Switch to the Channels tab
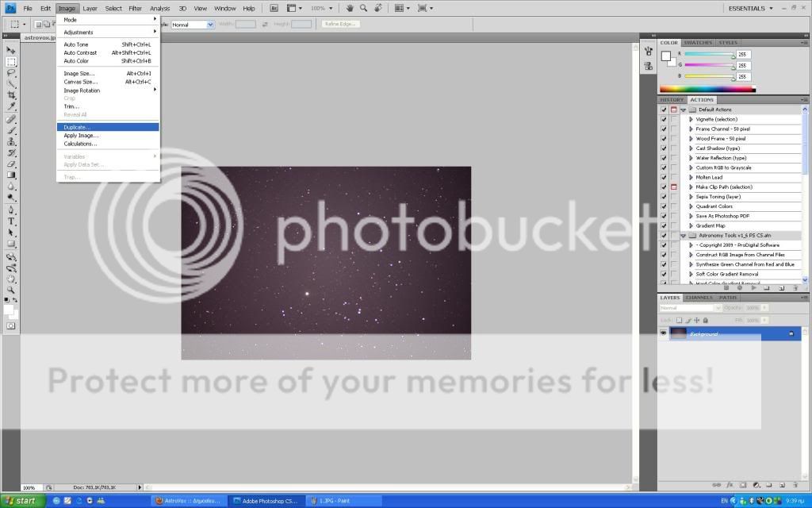Image resolution: width=812 pixels, height=508 pixels. [699, 298]
